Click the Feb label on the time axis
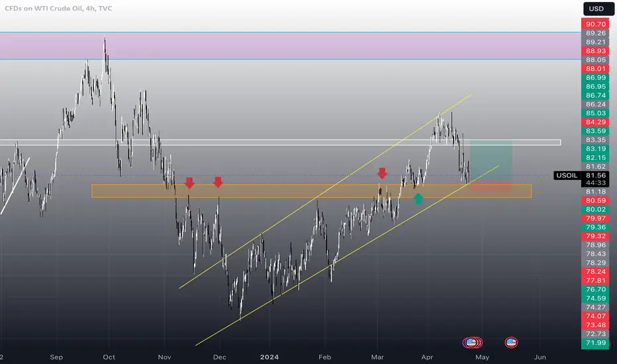Image resolution: width=617 pixels, height=364 pixels. coord(324,357)
